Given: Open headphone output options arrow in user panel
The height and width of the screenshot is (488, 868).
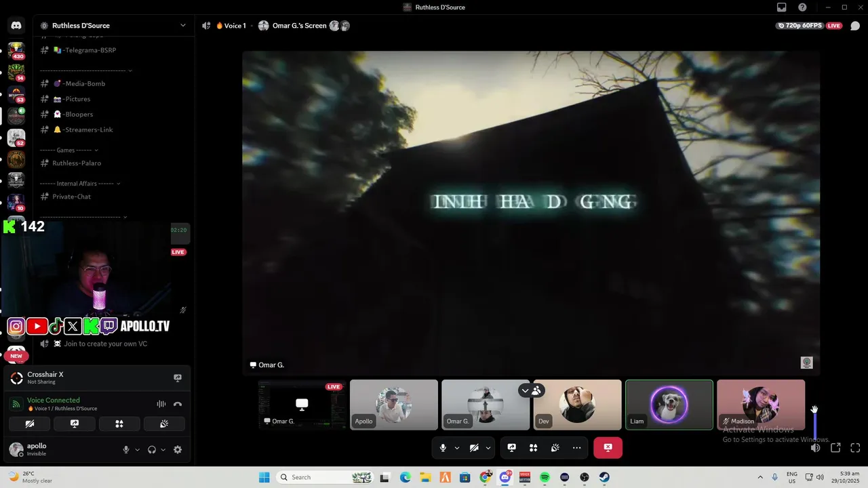Looking at the screenshot, I should tap(163, 449).
